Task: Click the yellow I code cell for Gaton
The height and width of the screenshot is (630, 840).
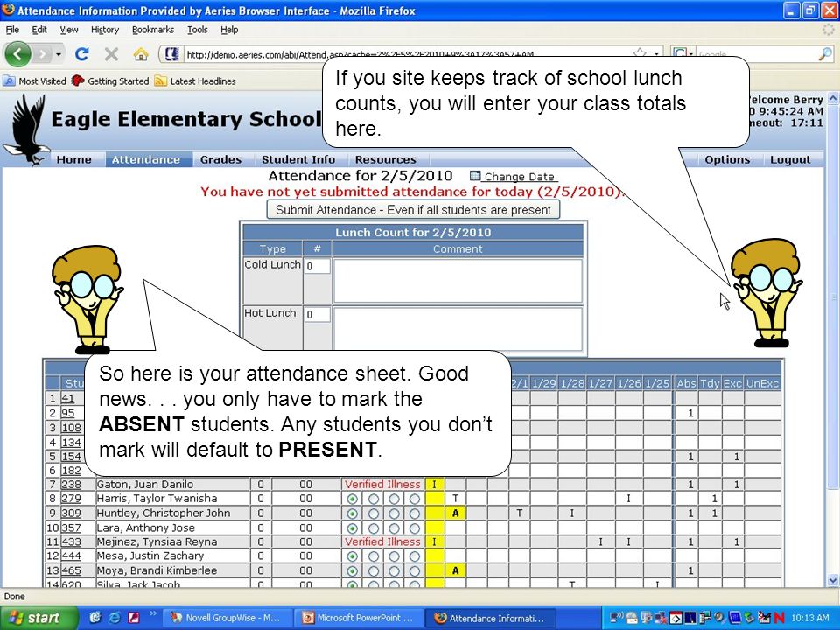Action: [435, 484]
